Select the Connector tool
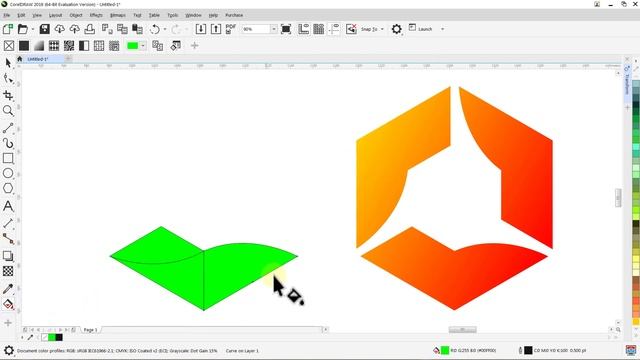This screenshot has width=640, height=360. pos(8,238)
